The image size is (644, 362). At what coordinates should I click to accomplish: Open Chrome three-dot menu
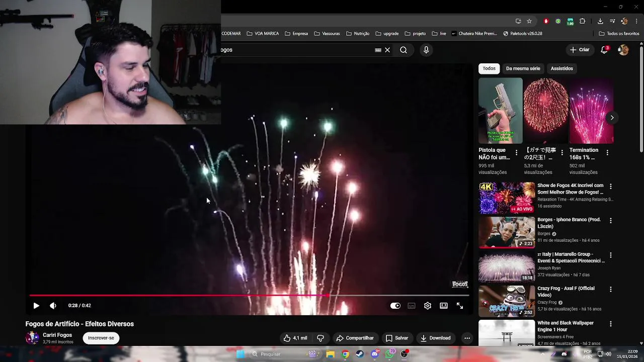(636, 21)
